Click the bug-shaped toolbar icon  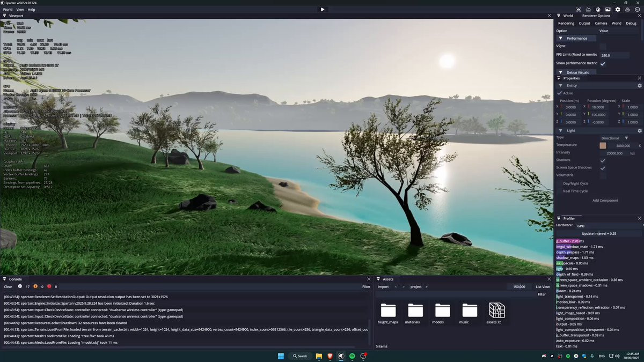click(627, 9)
